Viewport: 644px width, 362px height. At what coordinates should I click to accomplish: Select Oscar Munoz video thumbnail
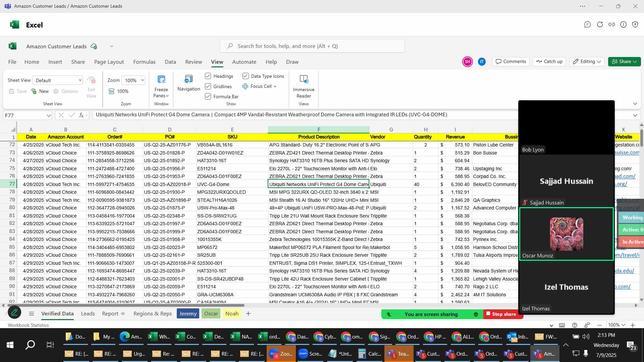coord(567,234)
